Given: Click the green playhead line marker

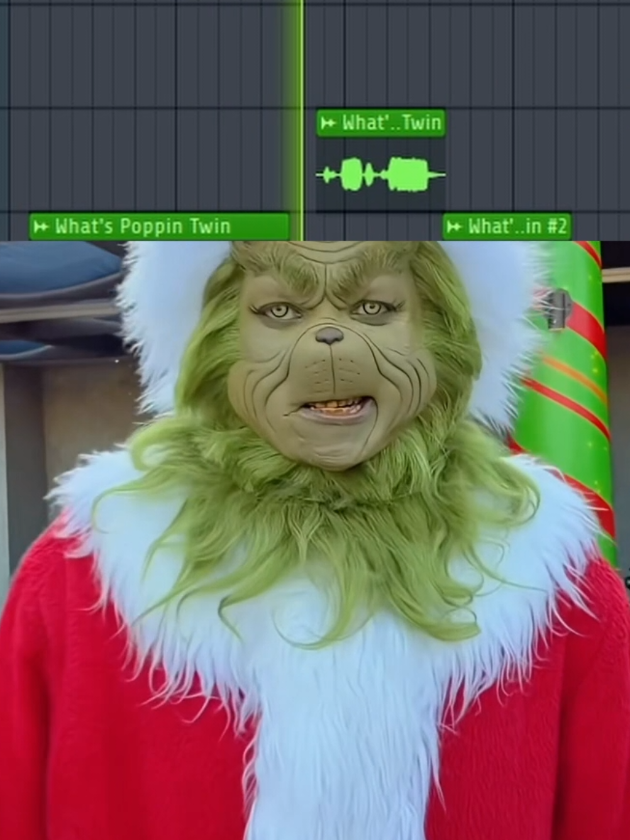Looking at the screenshot, I should click(302, 120).
